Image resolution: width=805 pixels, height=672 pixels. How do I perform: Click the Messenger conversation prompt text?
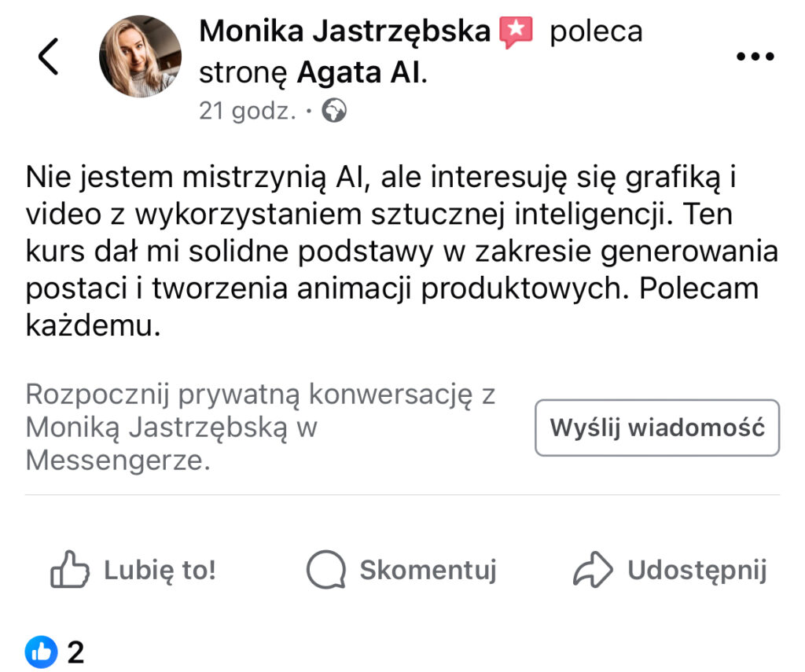pyautogui.click(x=259, y=428)
